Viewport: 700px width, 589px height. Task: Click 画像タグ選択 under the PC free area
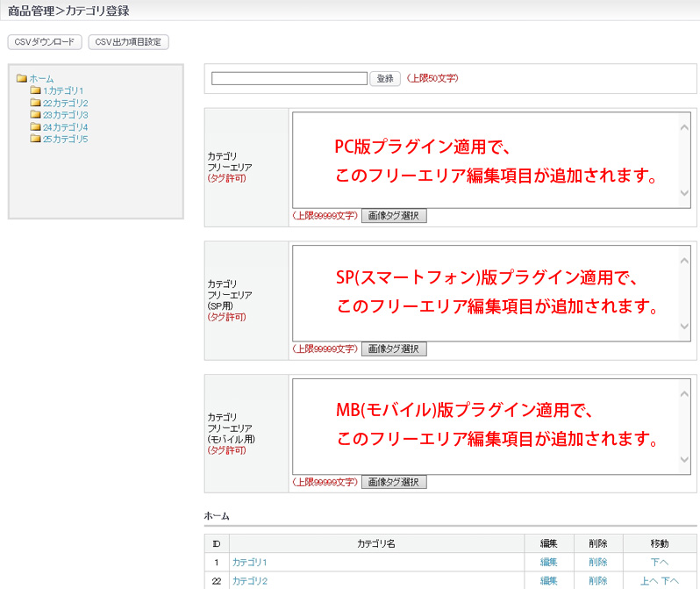394,216
